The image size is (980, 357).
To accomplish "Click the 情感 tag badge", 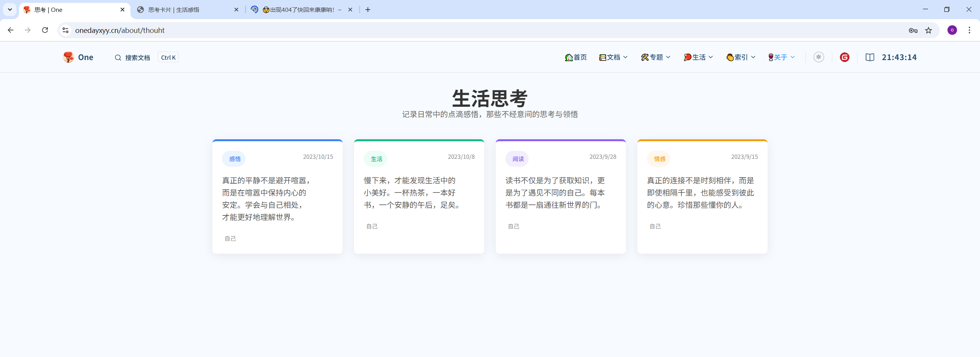I will (x=658, y=159).
